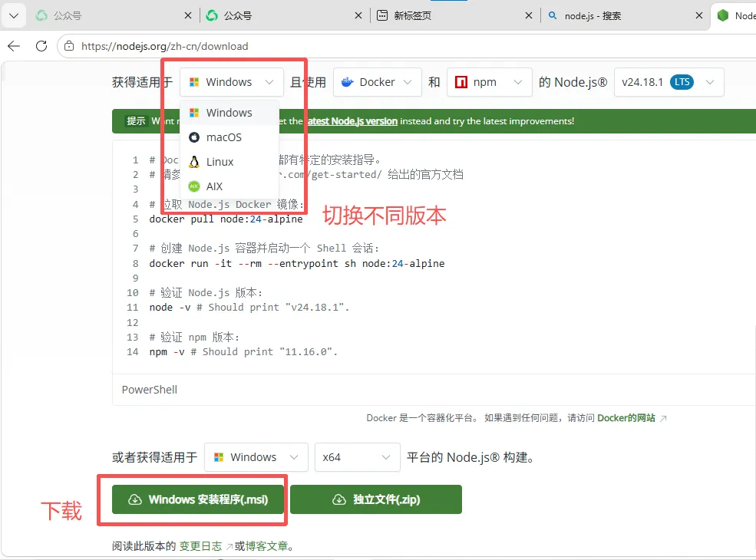The height and width of the screenshot is (560, 756).
Task: Close the first 公众号 tab
Action: [188, 16]
